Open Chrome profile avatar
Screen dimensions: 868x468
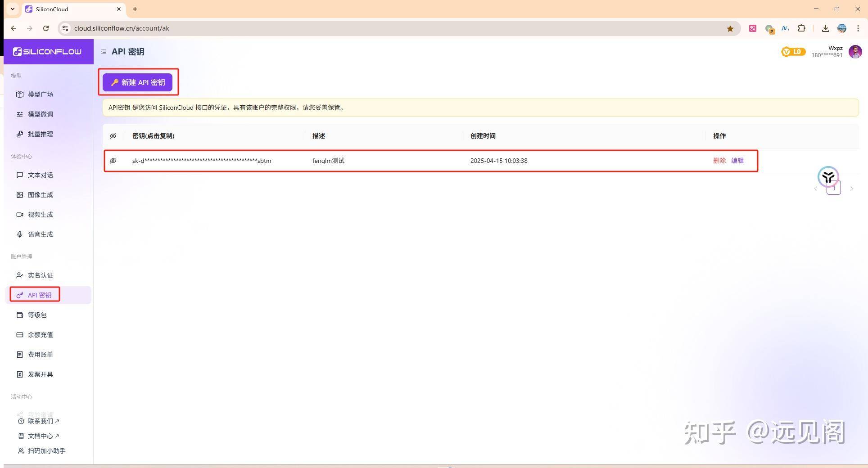[841, 28]
